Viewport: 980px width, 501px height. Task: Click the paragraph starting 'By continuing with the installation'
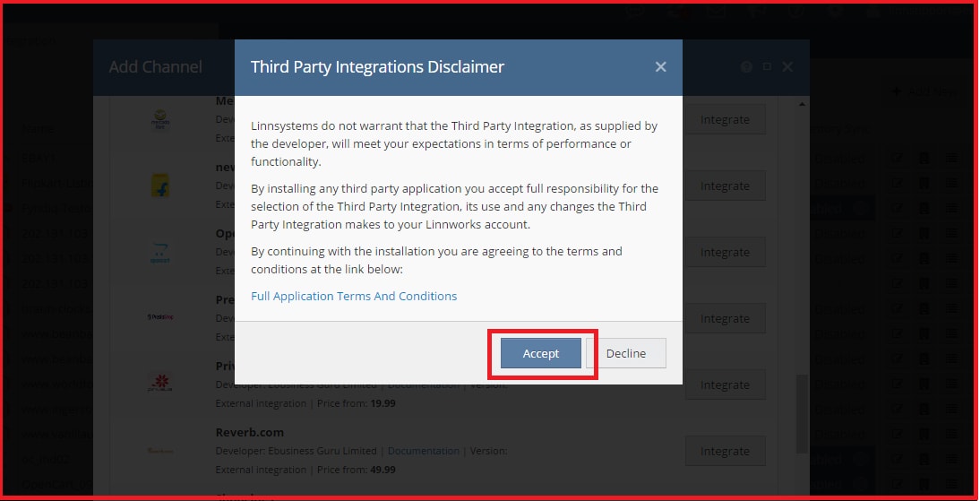pos(436,260)
